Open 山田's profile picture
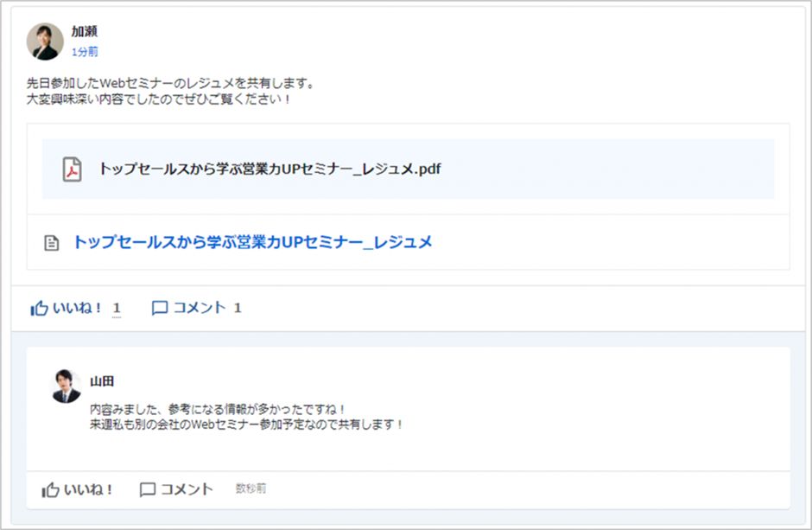The image size is (812, 530). pyautogui.click(x=66, y=386)
